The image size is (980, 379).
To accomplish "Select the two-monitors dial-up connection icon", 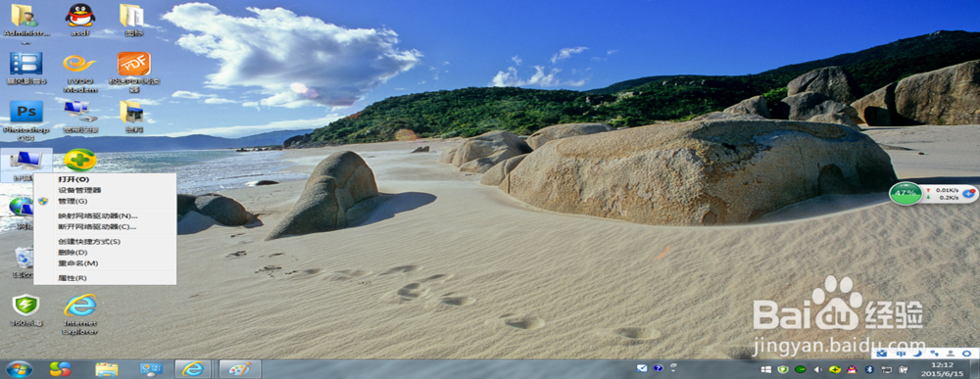I will click(x=80, y=117).
